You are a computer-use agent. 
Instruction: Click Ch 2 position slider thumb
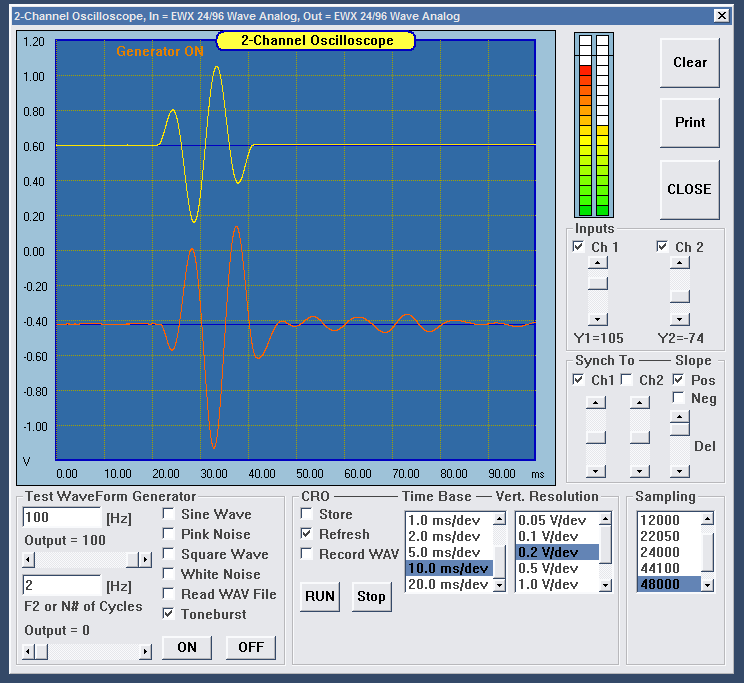(x=680, y=297)
